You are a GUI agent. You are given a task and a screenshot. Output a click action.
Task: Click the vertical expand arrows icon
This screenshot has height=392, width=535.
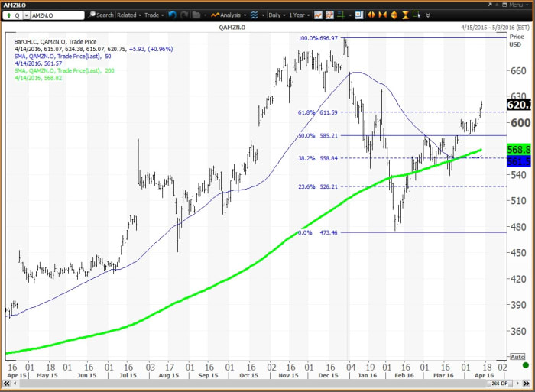point(394,15)
